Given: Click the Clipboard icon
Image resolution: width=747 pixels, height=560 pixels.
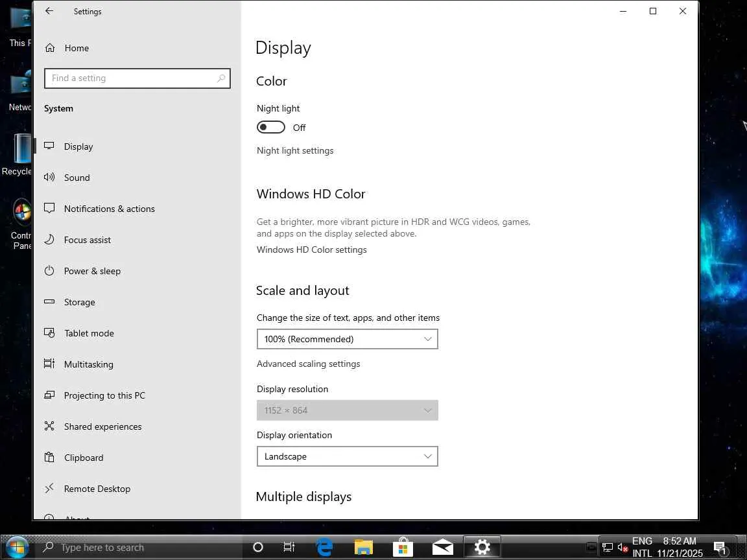Looking at the screenshot, I should click(x=49, y=457).
